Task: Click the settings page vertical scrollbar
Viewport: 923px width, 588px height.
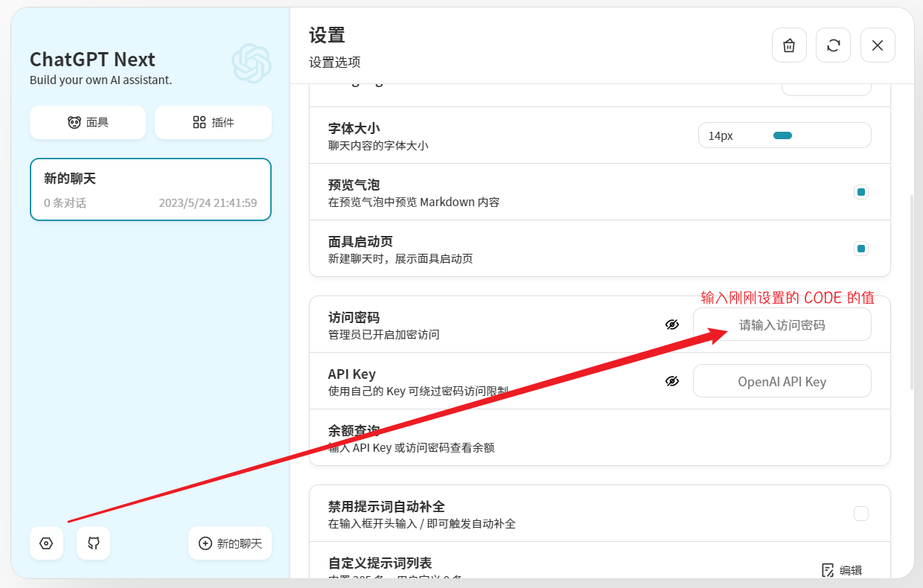Action: coord(911,293)
